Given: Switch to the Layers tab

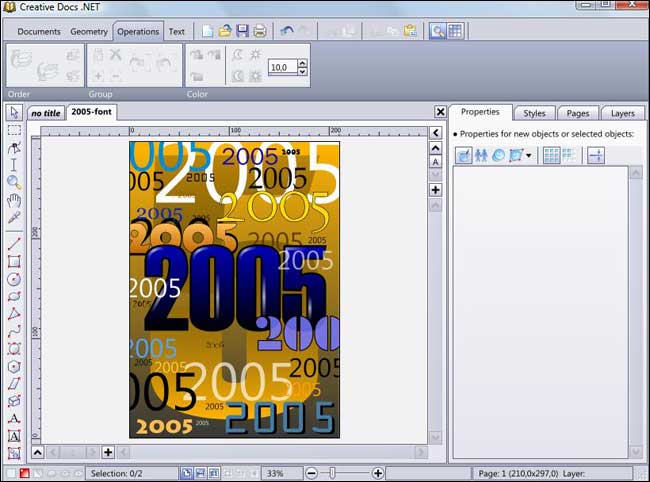Looking at the screenshot, I should 622,113.
